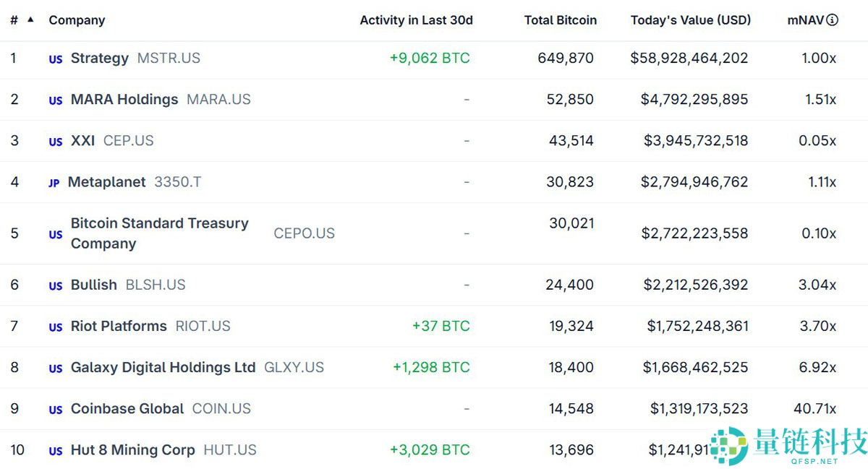The width and height of the screenshot is (868, 469).
Task: Expand the Company column header
Action: [x=77, y=20]
